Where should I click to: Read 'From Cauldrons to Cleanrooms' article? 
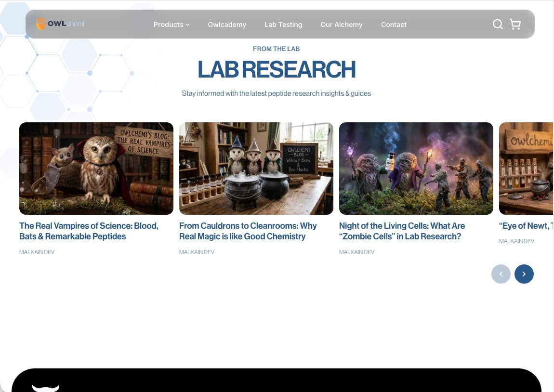(x=248, y=231)
